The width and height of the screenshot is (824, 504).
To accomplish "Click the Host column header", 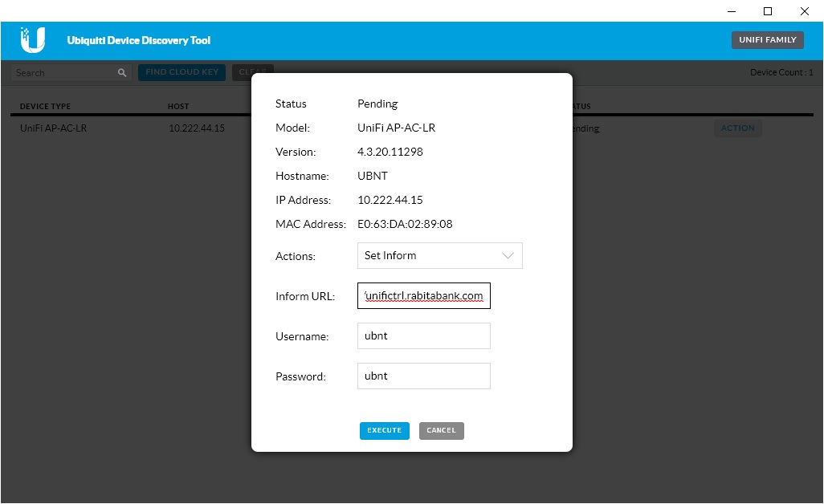I will 178,106.
